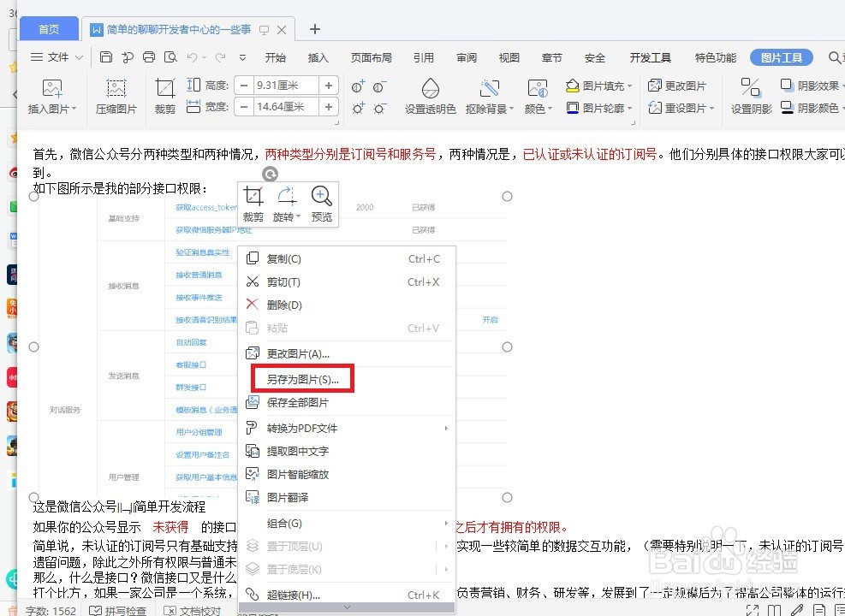Choose 保存全部图片 from context menu
This screenshot has height=616, width=845.
click(347, 402)
